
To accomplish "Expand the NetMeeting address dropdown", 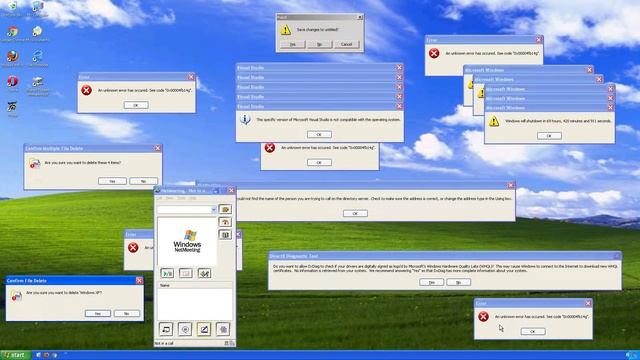I will 213,209.
